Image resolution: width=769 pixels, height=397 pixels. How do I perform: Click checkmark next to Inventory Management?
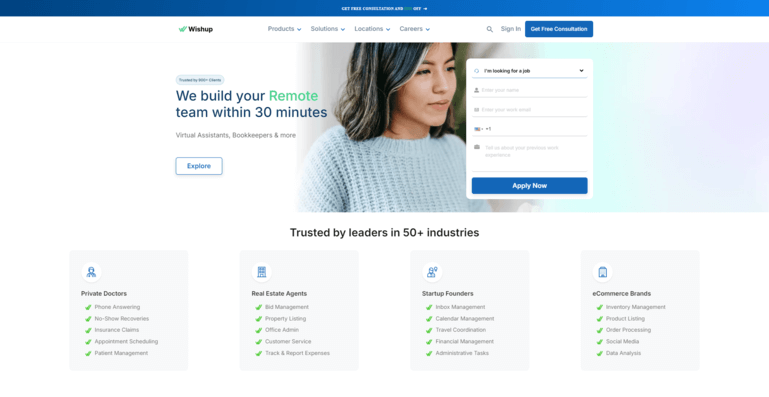click(x=599, y=307)
